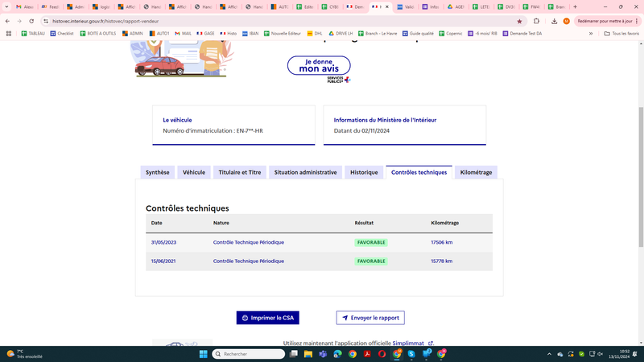The image size is (644, 362).
Task: Open Opera browser in taskbar
Action: pyautogui.click(x=382, y=354)
